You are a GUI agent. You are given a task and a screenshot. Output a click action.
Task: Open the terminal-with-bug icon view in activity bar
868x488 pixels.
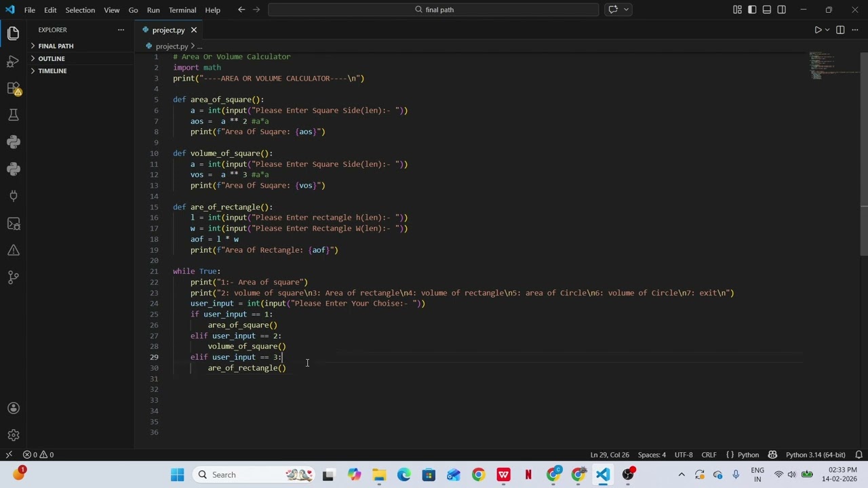tap(13, 223)
